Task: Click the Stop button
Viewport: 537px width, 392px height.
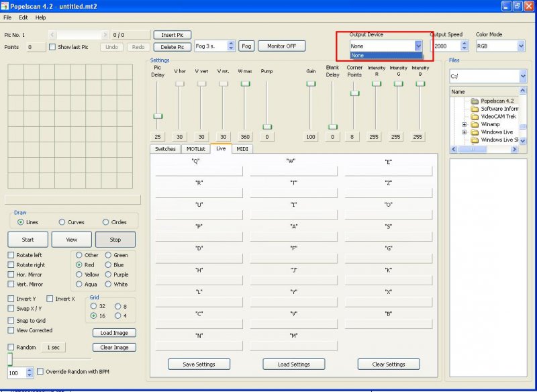Action: tap(115, 240)
